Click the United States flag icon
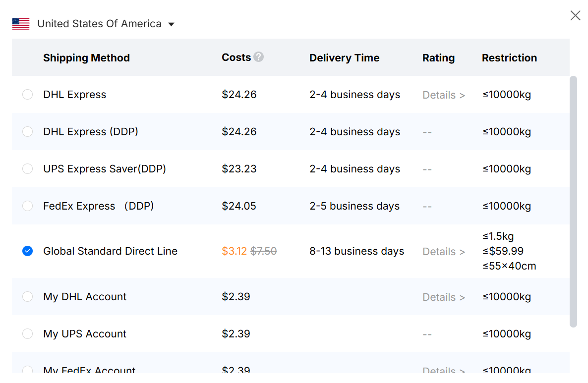 point(21,24)
